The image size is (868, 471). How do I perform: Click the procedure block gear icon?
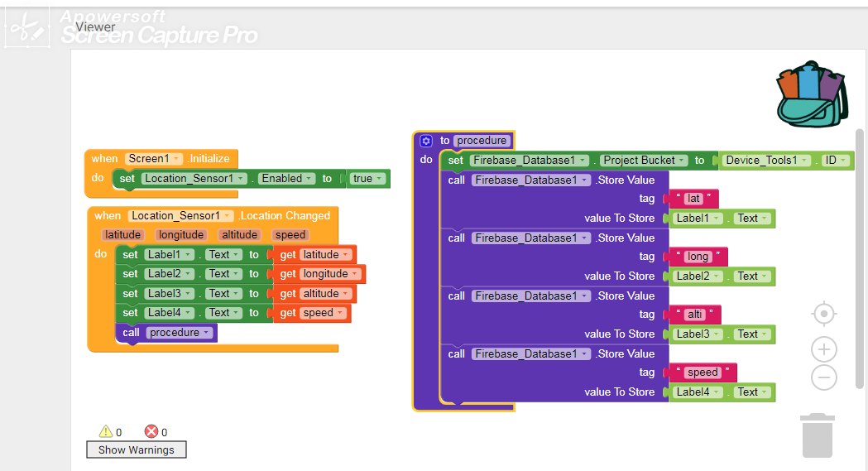pos(426,141)
